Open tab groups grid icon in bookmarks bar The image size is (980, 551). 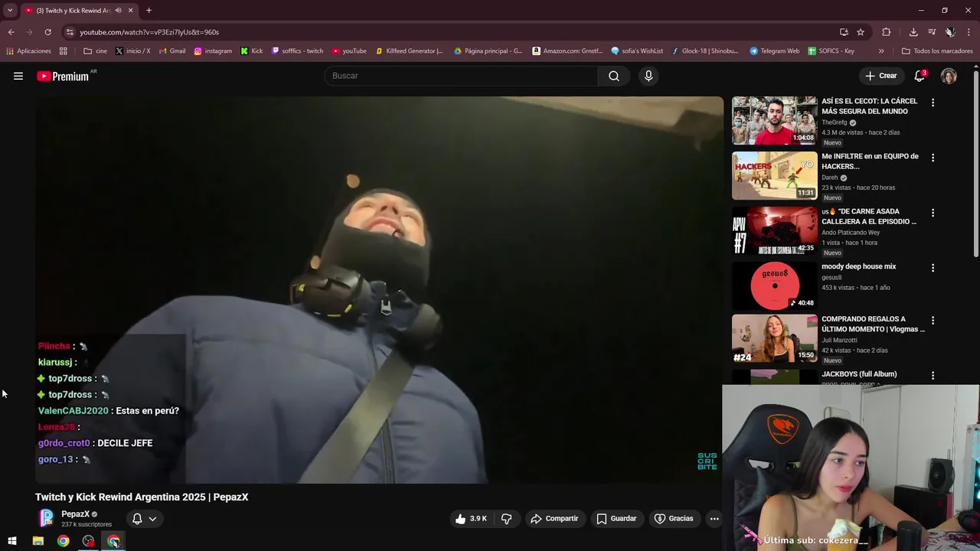63,51
